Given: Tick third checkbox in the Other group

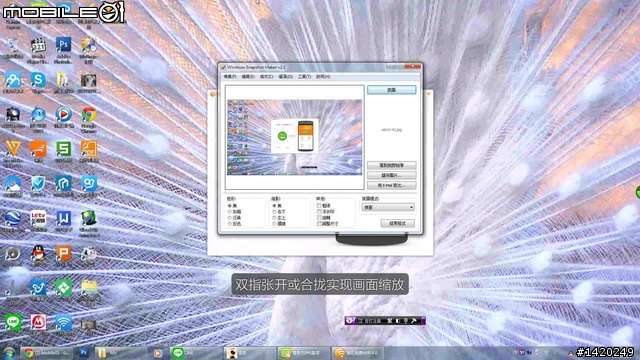Looking at the screenshot, I should (x=319, y=218).
